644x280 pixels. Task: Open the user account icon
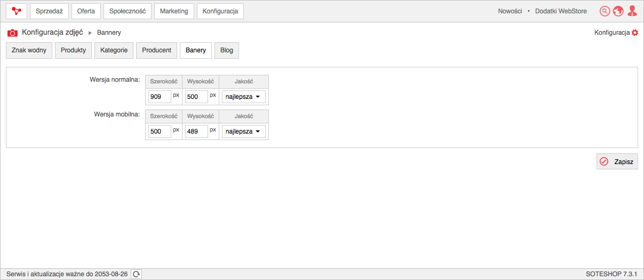pyautogui.click(x=632, y=11)
